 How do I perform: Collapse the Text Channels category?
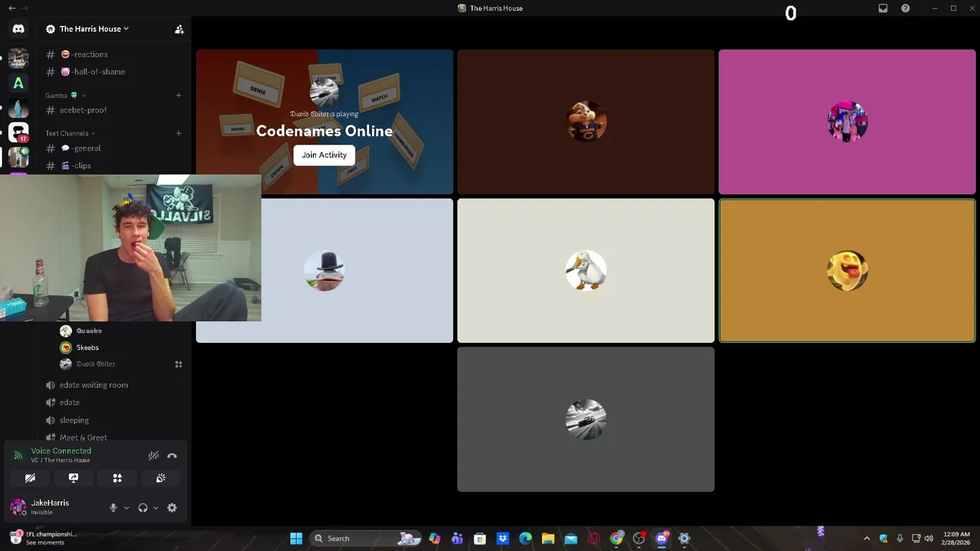pyautogui.click(x=71, y=133)
